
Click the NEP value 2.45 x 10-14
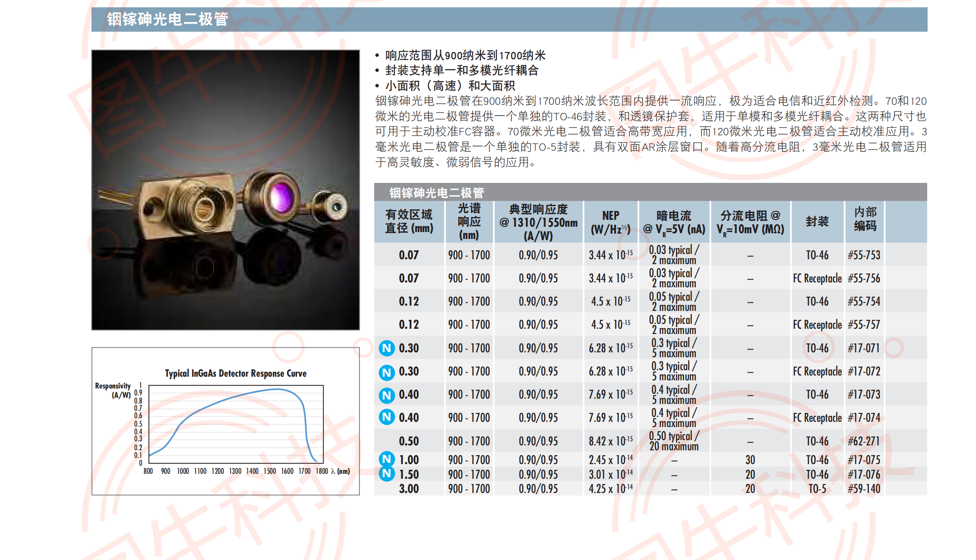pos(611,460)
